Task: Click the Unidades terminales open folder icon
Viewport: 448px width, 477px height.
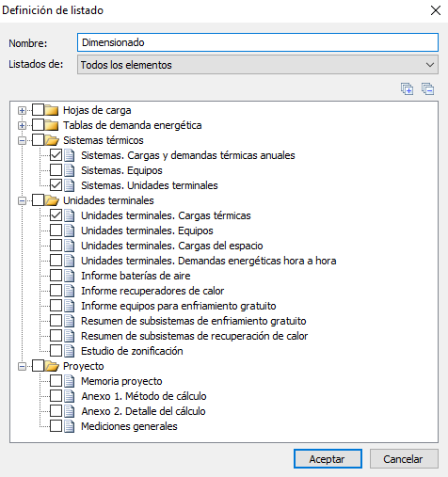Action: click(x=52, y=200)
